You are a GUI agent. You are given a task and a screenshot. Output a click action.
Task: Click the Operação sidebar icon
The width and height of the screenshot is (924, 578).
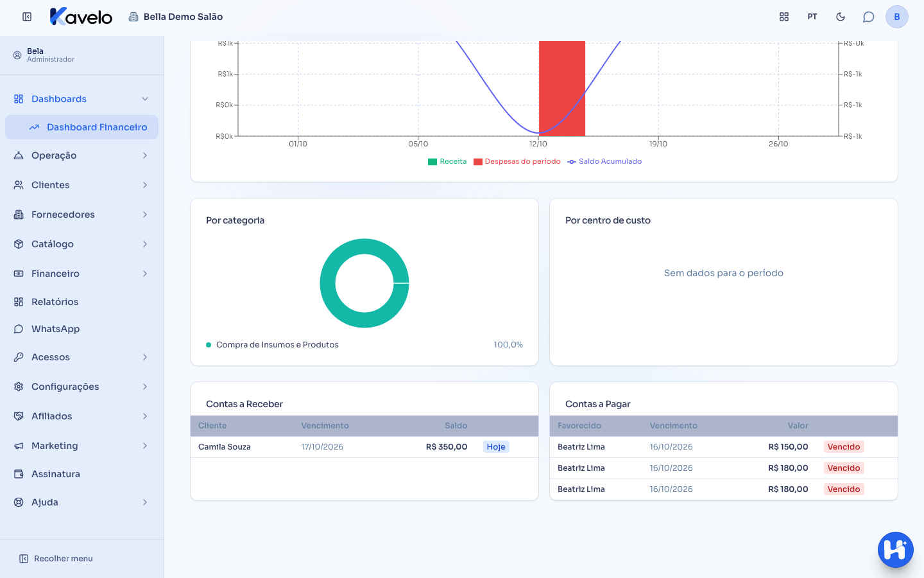(x=19, y=155)
